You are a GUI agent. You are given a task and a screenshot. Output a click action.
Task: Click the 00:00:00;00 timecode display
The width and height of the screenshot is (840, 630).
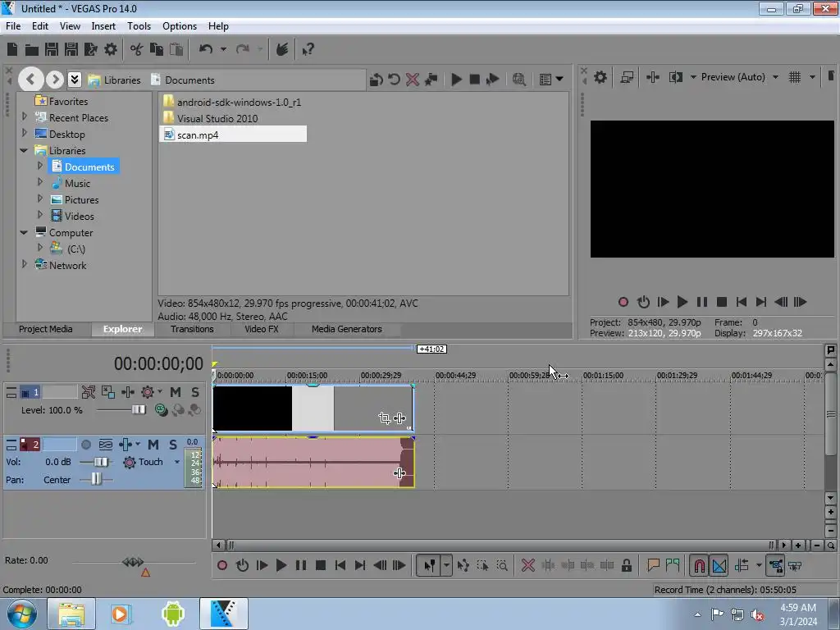click(x=158, y=363)
